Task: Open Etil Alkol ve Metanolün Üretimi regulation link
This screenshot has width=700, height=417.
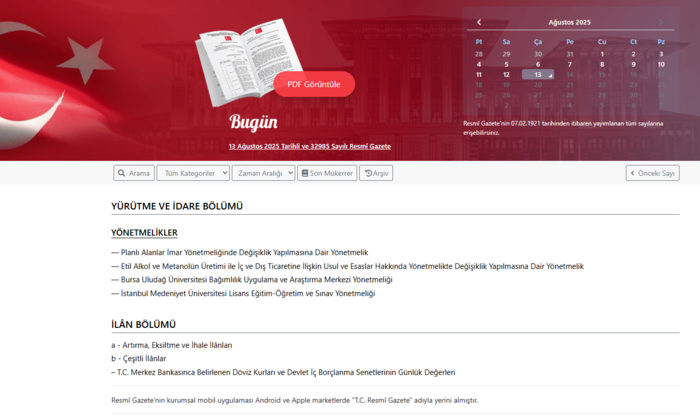Action: [352, 267]
